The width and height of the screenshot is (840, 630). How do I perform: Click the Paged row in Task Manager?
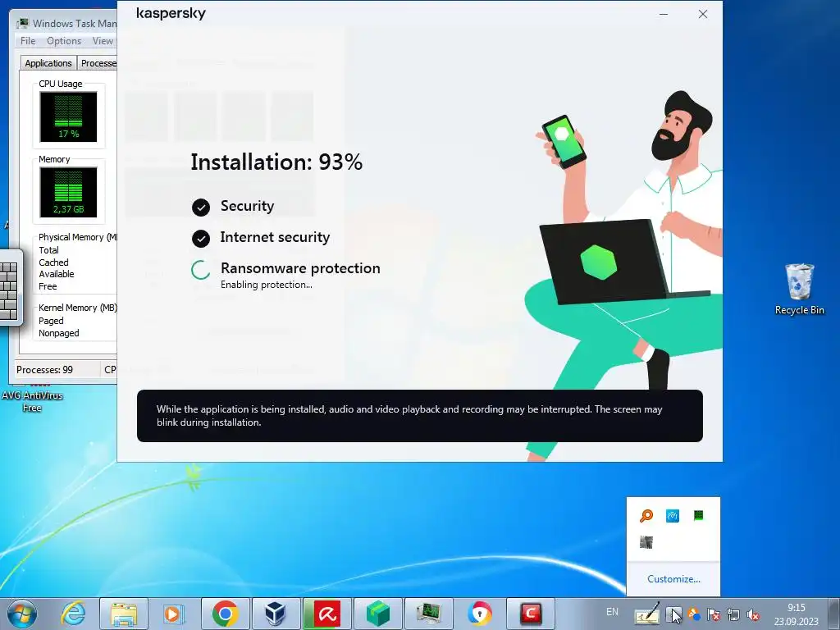51,321
